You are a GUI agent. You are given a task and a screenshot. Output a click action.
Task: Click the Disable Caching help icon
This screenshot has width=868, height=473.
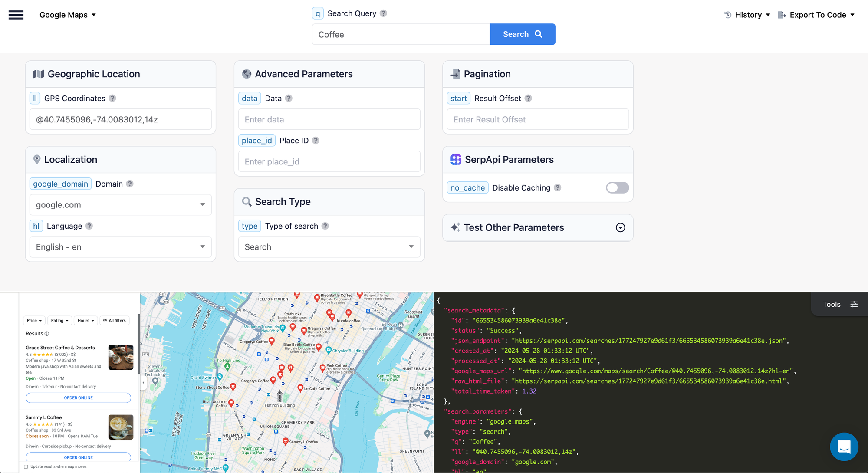click(558, 187)
